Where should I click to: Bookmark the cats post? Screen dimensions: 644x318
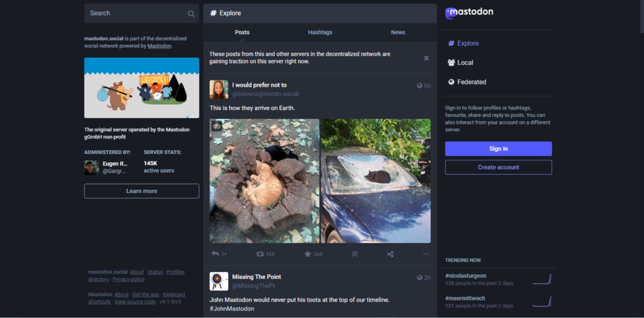point(355,254)
